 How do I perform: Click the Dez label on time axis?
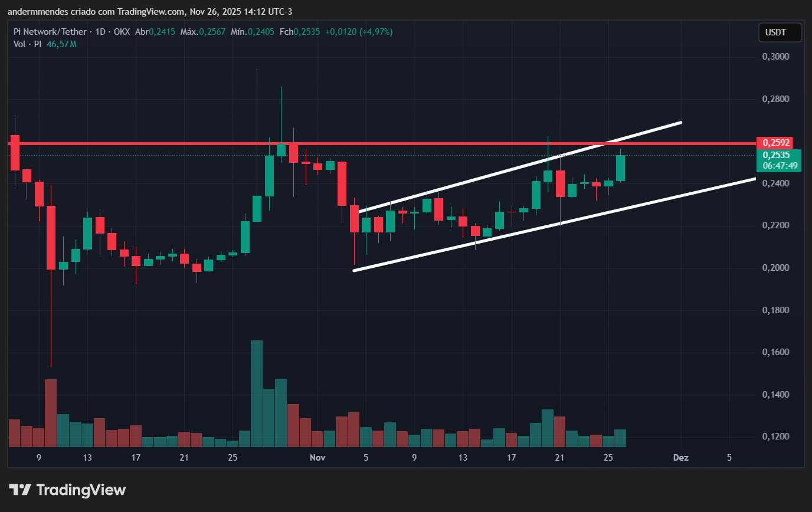pos(680,457)
